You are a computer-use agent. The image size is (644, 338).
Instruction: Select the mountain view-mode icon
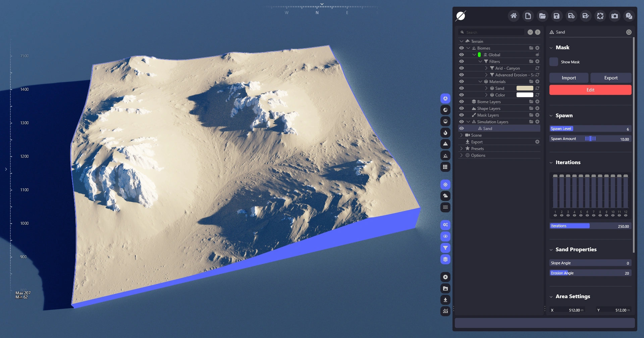coord(445,144)
